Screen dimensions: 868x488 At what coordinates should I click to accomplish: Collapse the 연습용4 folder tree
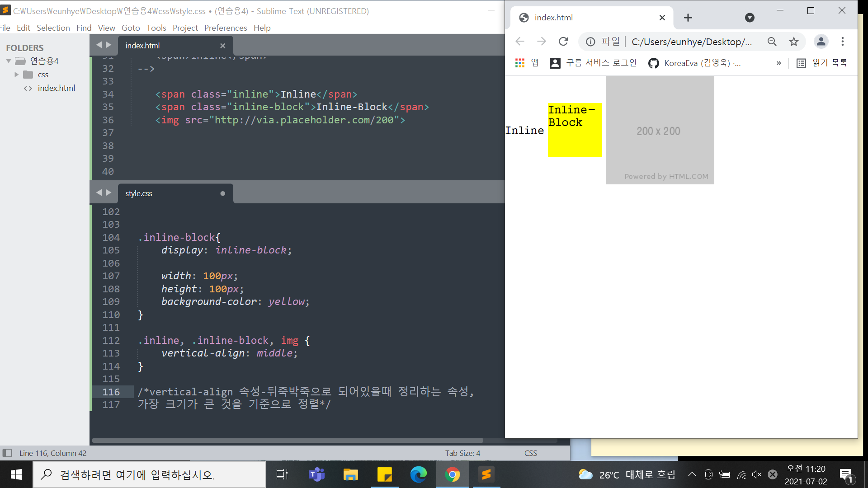9,61
